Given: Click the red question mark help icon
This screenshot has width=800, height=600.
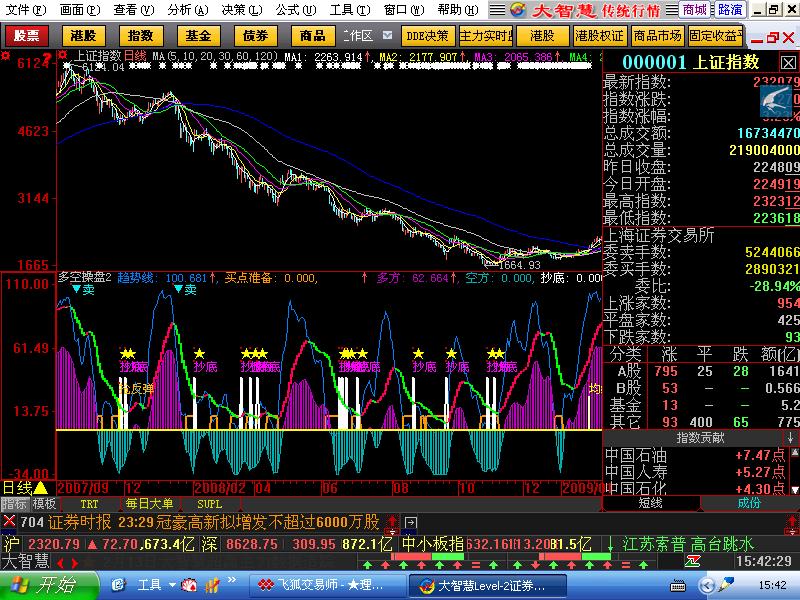Looking at the screenshot, I should pyautogui.click(x=47, y=58).
